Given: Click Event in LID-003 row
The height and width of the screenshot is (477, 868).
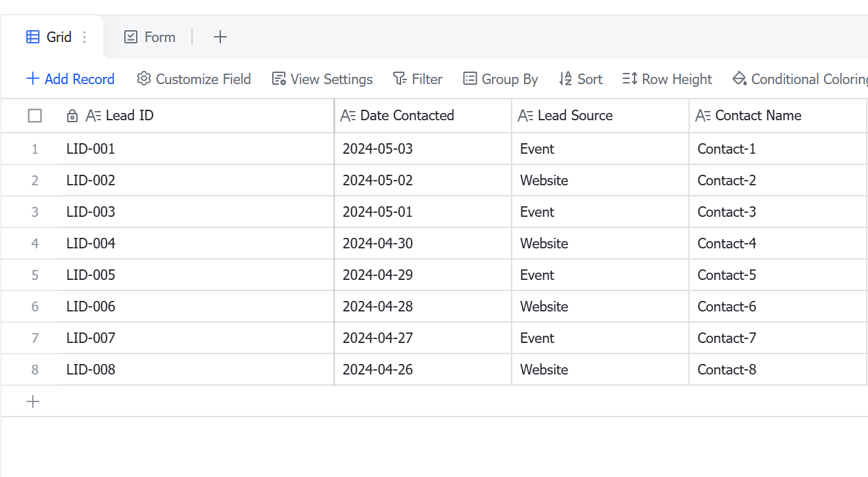Looking at the screenshot, I should 600,212.
